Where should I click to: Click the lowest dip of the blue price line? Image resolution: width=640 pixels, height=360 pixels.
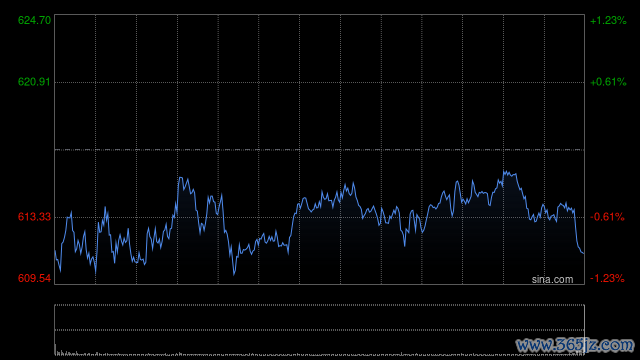click(234, 274)
